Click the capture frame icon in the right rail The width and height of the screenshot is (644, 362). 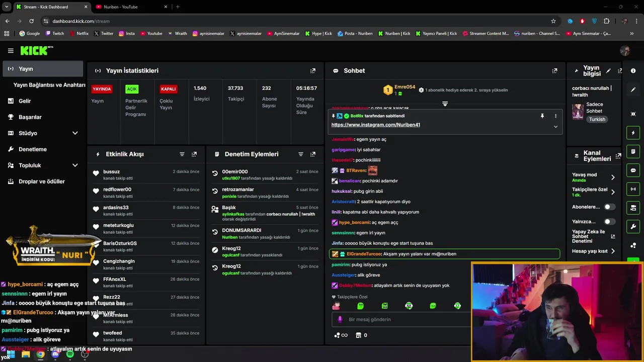tap(633, 114)
